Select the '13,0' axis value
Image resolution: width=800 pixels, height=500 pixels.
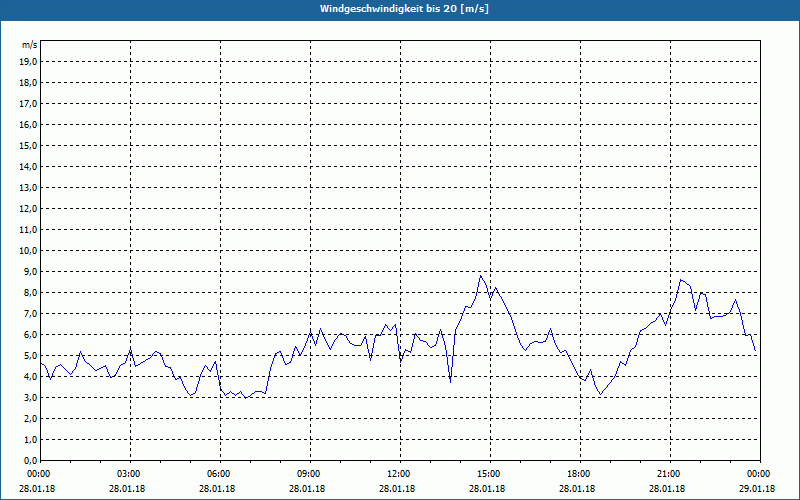(x=28, y=188)
